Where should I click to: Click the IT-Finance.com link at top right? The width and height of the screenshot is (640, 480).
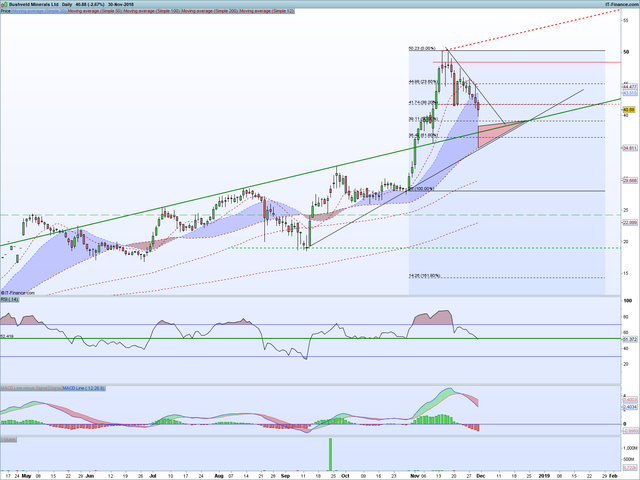(622, 4)
